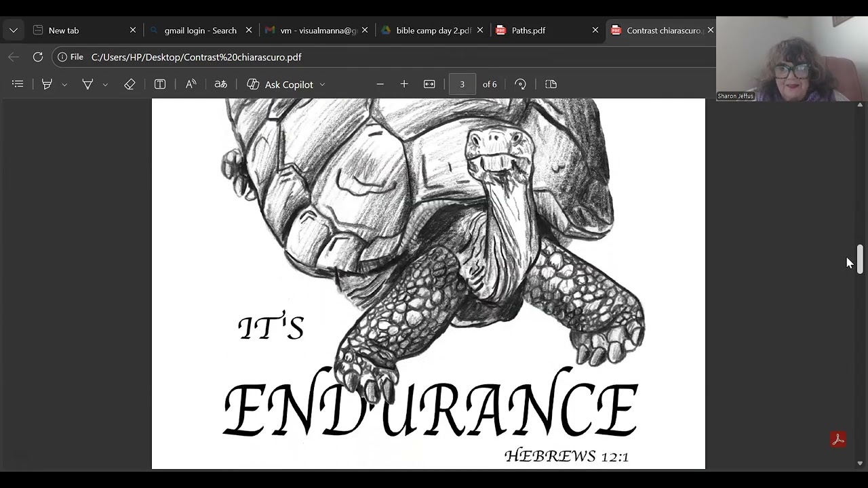868x488 pixels.
Task: Go back with the browser back arrow
Action: 14,57
